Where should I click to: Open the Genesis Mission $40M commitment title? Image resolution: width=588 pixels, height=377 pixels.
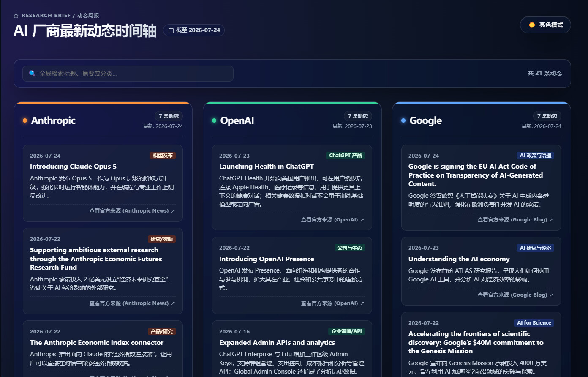click(476, 342)
